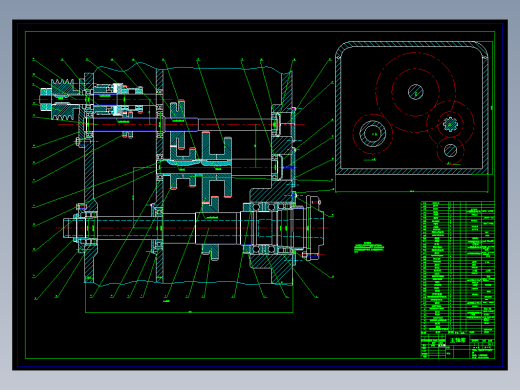Click the hatched bottom-left gear circle in the side view
The image size is (520, 390).
click(372, 134)
